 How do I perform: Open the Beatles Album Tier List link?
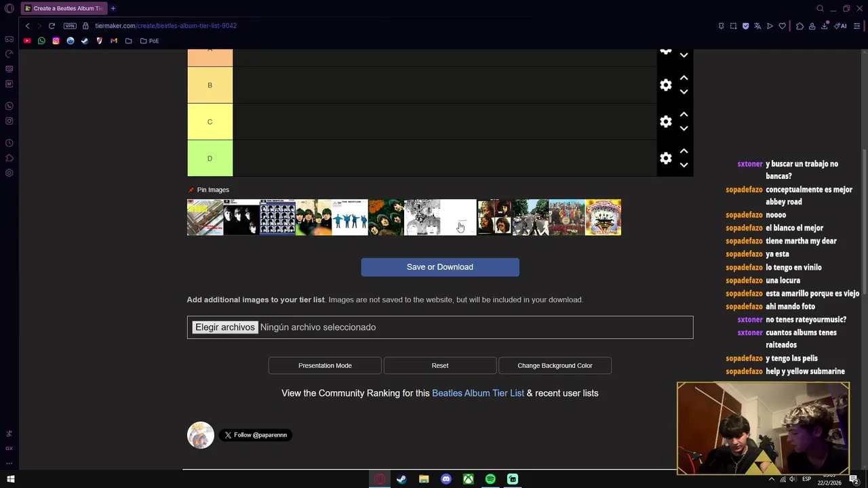[478, 393]
